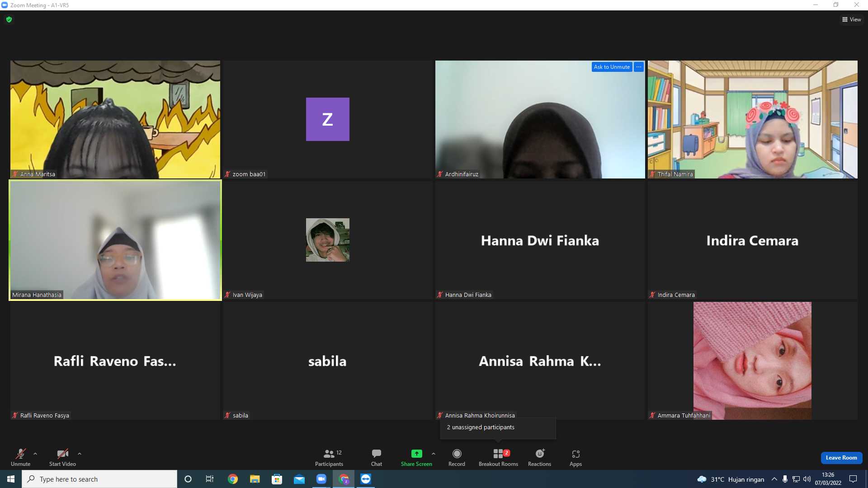Toggle Start Video camera button
The image size is (868, 488).
(62, 457)
